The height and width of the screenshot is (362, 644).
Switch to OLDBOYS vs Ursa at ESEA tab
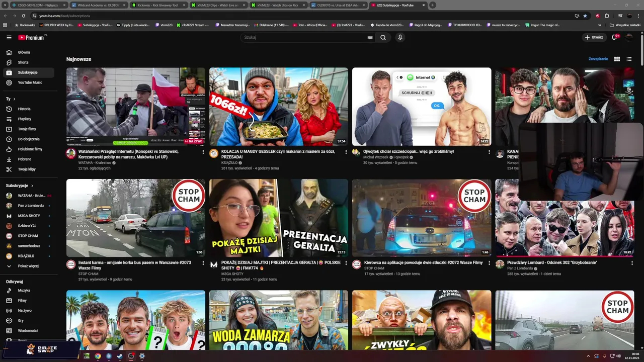[338, 5]
